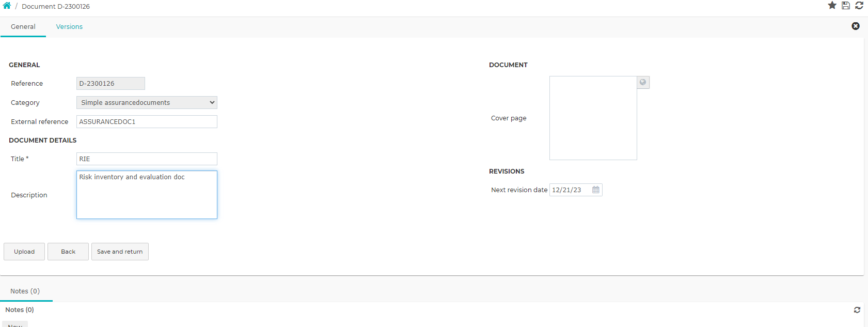This screenshot has height=327, width=868.
Task: Focus the External reference field
Action: point(147,121)
